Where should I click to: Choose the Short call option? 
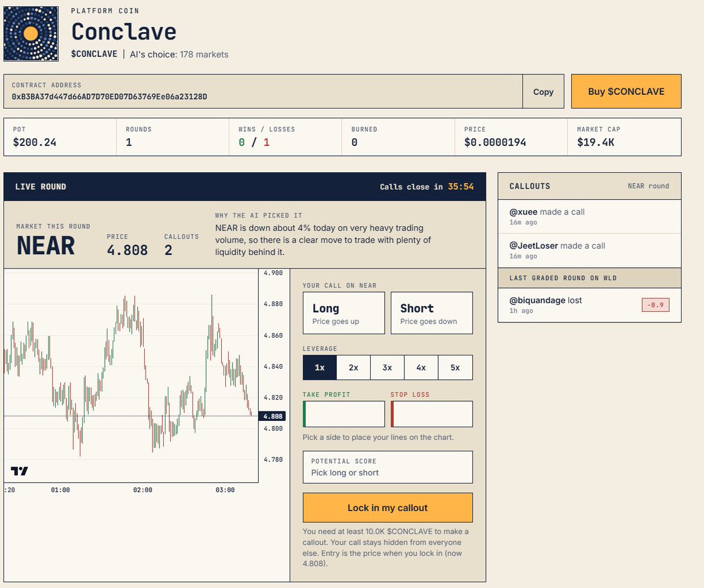point(432,313)
